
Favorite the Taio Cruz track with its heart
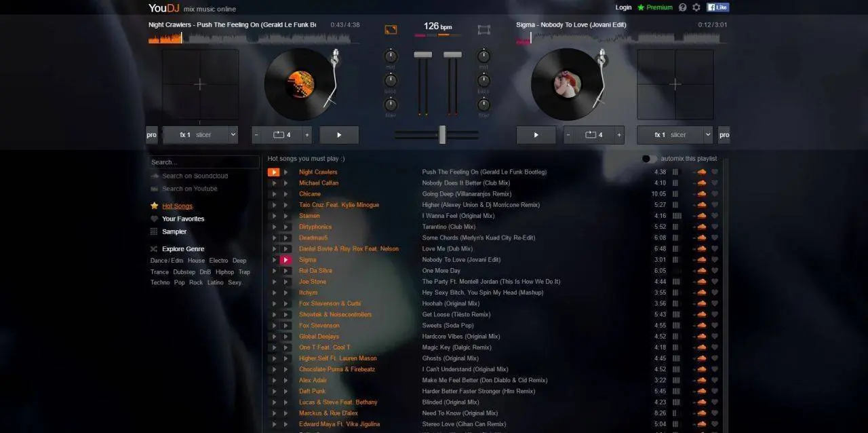715,205
